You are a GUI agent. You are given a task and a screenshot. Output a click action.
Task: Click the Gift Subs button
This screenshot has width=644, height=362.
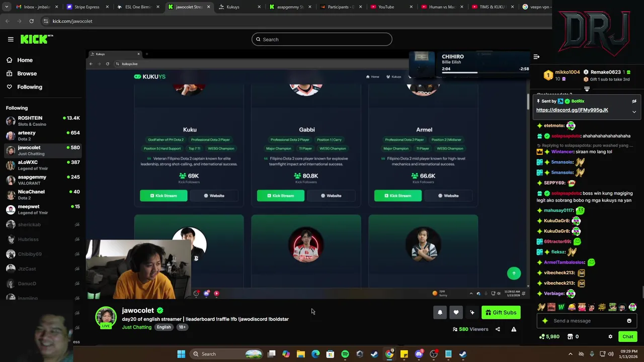pos(501,312)
